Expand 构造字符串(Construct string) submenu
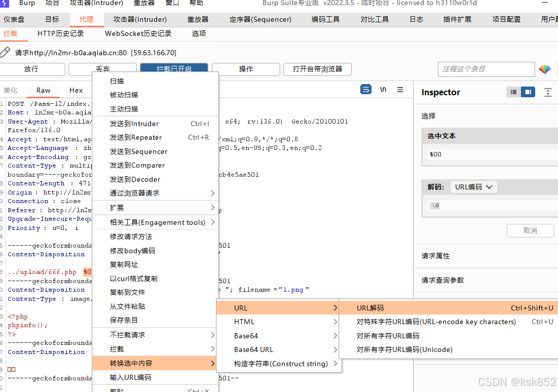558x392 pixels. [278, 364]
